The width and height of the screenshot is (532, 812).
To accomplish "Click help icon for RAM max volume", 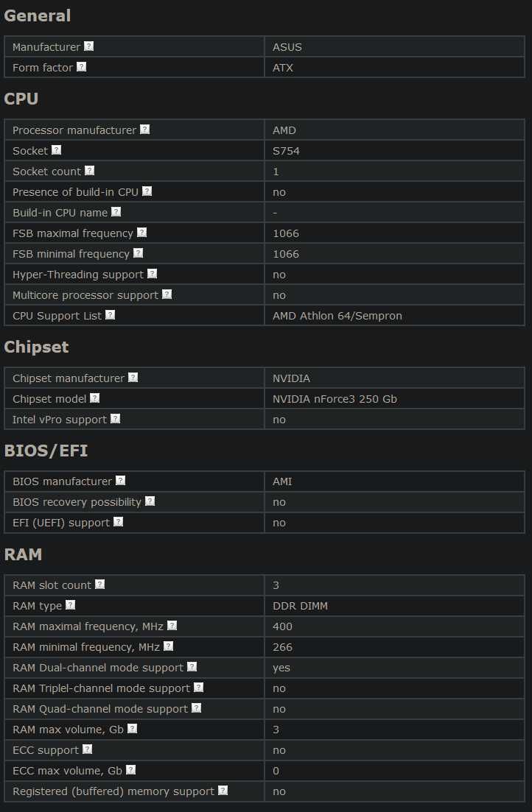I will click(132, 729).
